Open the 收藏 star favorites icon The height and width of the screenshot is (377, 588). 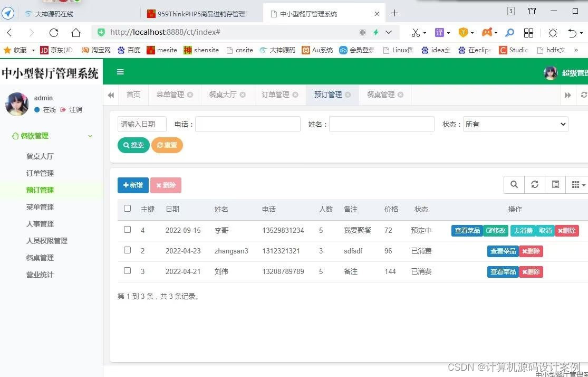tap(7, 50)
